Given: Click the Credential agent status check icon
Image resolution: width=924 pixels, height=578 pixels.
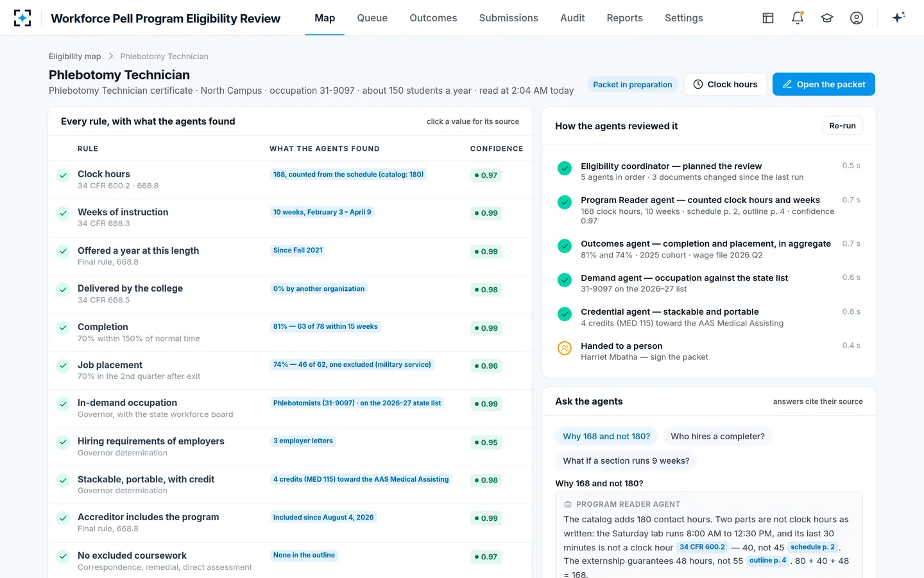Looking at the screenshot, I should pos(565,314).
